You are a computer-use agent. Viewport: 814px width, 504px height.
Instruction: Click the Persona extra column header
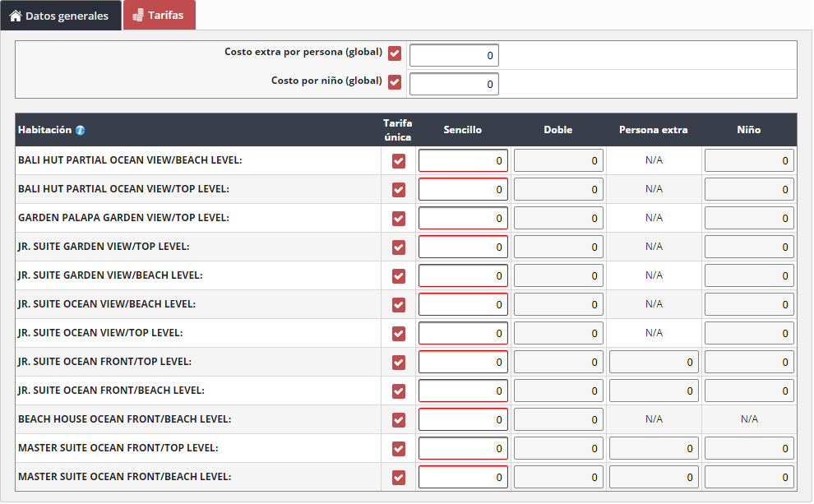tap(654, 130)
